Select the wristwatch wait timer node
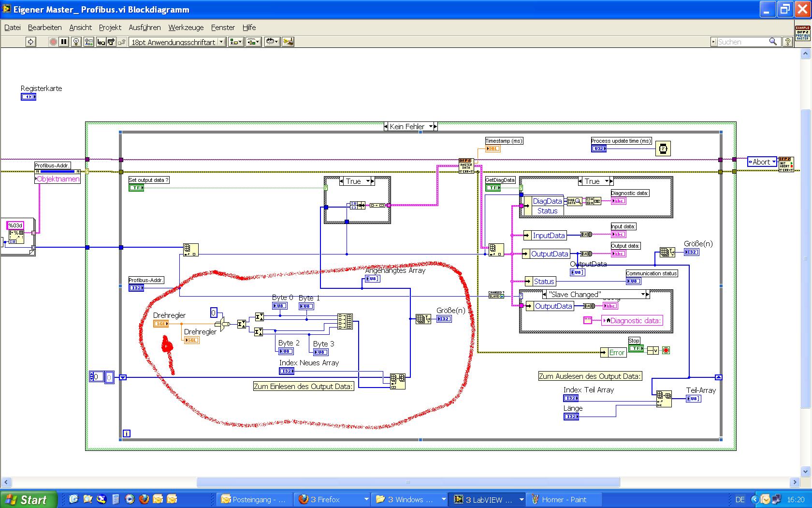 [663, 149]
